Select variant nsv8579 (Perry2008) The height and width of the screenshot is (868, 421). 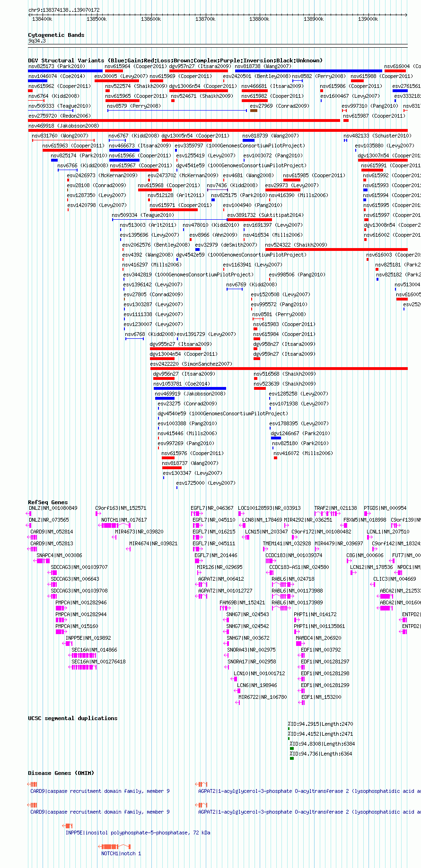(134, 106)
